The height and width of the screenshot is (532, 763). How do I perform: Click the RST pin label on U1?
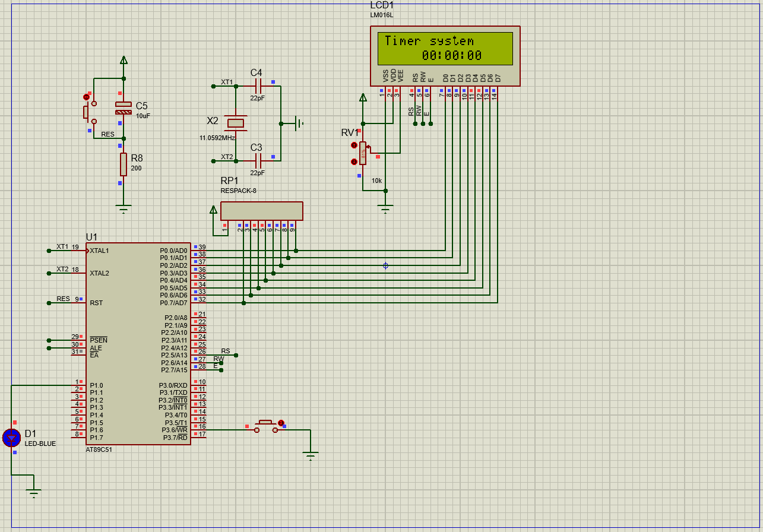coord(96,303)
